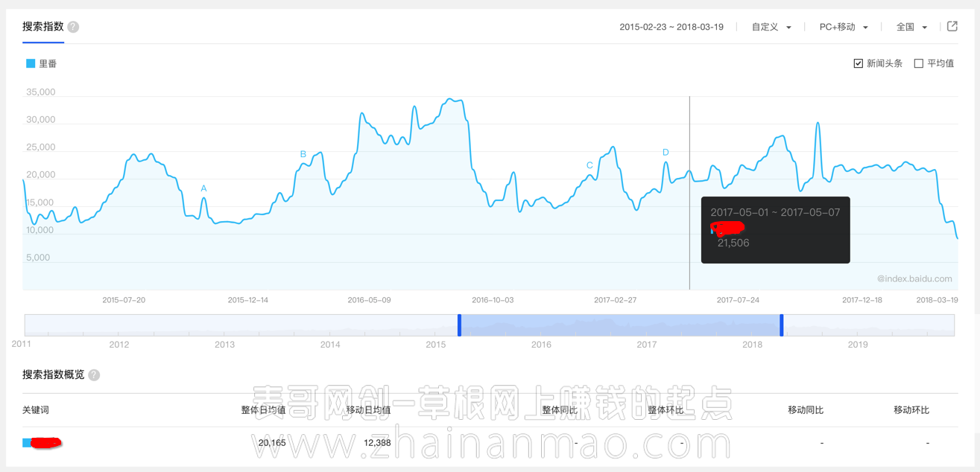Image resolution: width=980 pixels, height=472 pixels.
Task: Click the 里番 legend label
Action: (48, 63)
